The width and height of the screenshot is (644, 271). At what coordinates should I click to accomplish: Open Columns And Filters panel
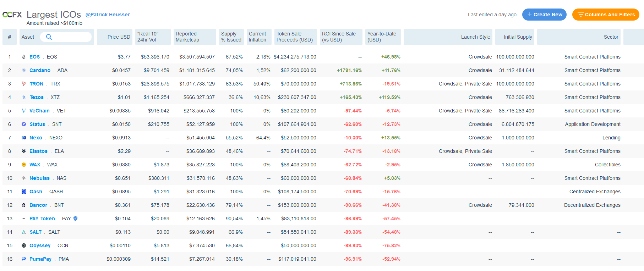[606, 15]
